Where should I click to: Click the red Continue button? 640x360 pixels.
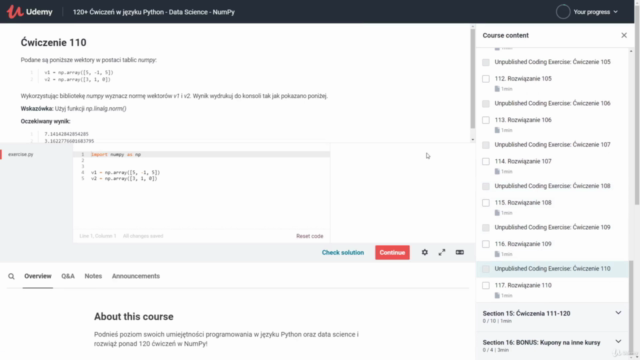392,252
